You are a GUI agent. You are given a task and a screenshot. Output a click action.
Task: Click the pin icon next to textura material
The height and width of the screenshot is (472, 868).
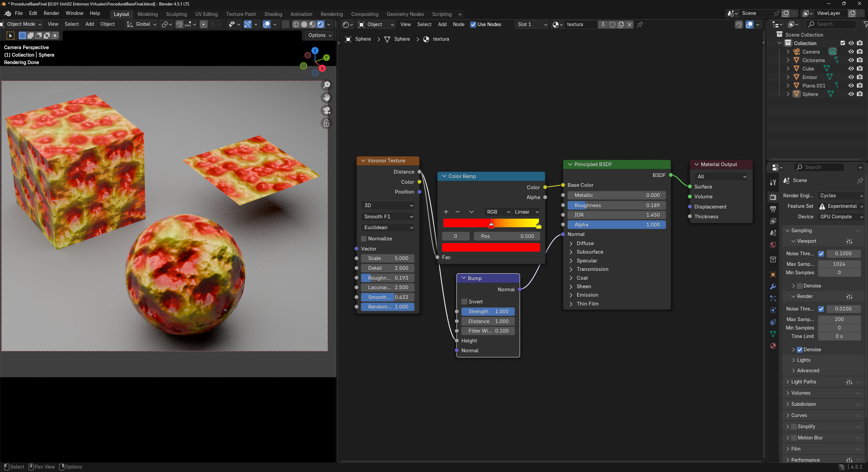(x=640, y=24)
